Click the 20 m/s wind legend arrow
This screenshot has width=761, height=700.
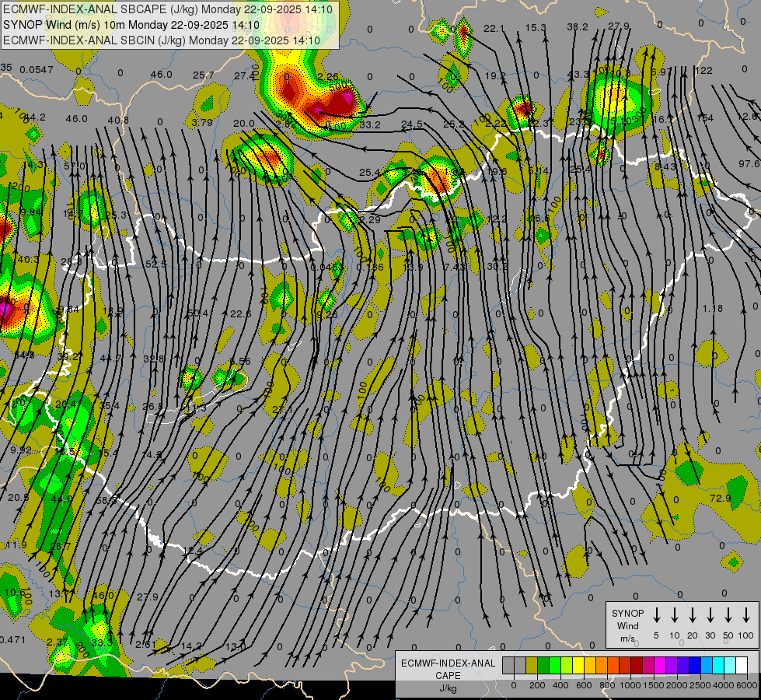coord(692,615)
